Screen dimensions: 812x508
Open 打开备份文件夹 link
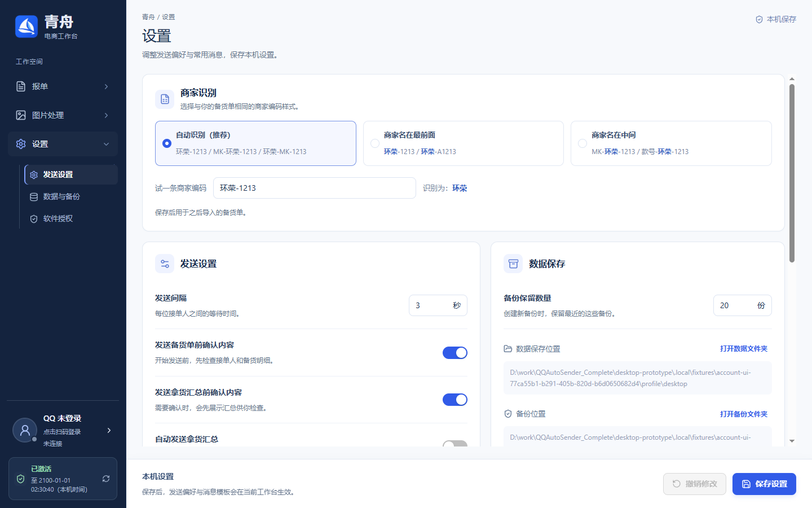click(x=744, y=414)
